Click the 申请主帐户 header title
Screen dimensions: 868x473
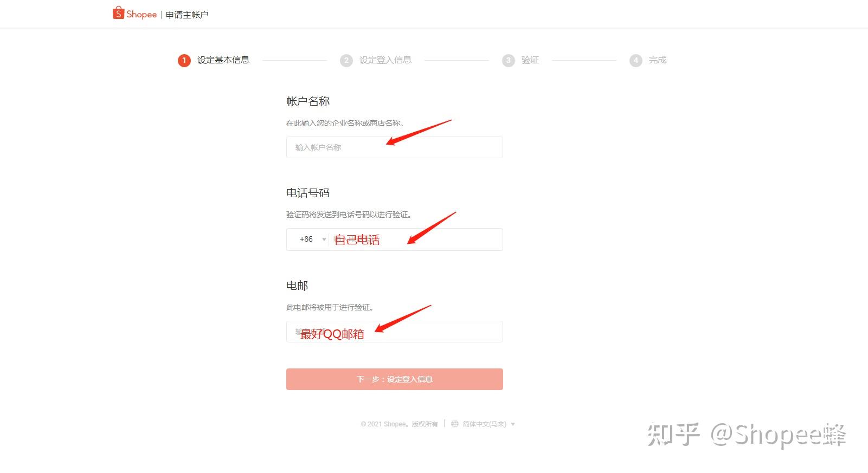(x=187, y=15)
